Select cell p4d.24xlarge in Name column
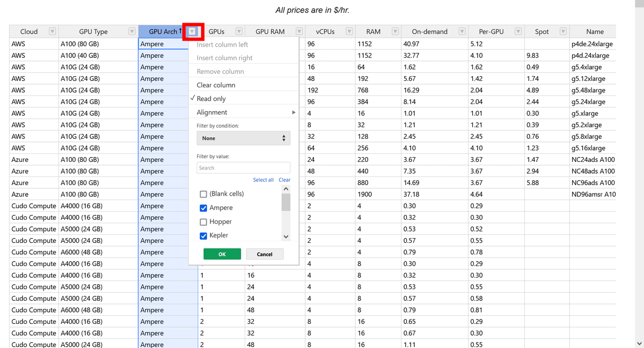 pyautogui.click(x=592, y=56)
